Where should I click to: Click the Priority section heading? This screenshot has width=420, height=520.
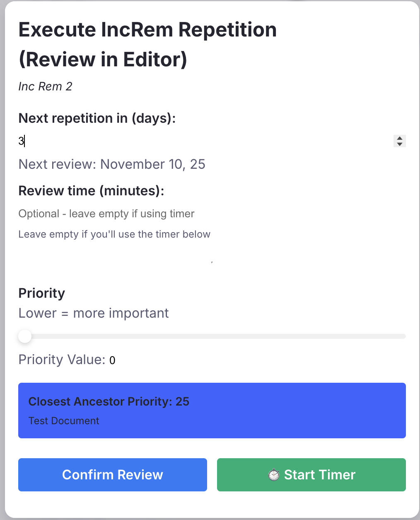tap(42, 293)
